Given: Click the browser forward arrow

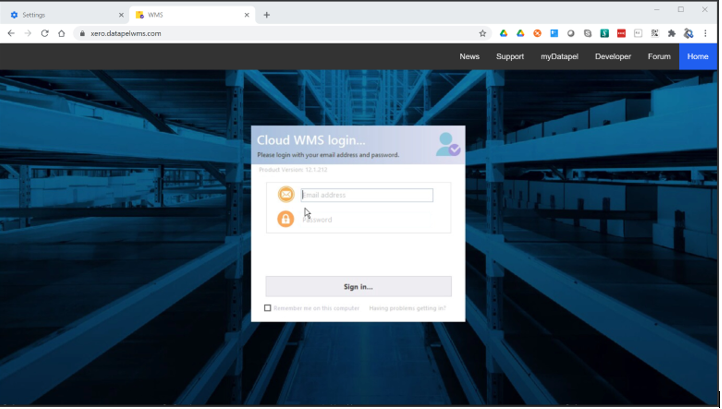Looking at the screenshot, I should [x=28, y=33].
